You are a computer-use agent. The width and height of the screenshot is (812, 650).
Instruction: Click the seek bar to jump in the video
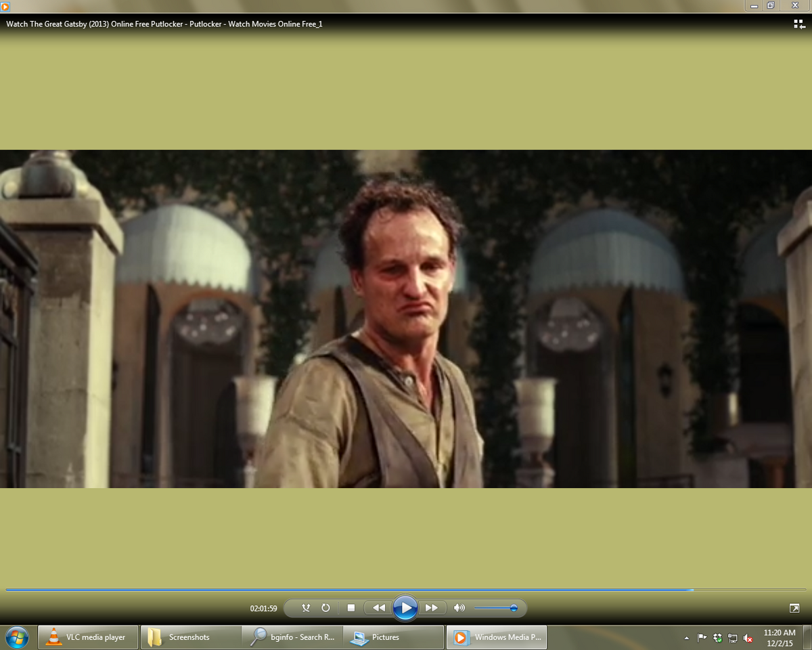pyautogui.click(x=406, y=590)
